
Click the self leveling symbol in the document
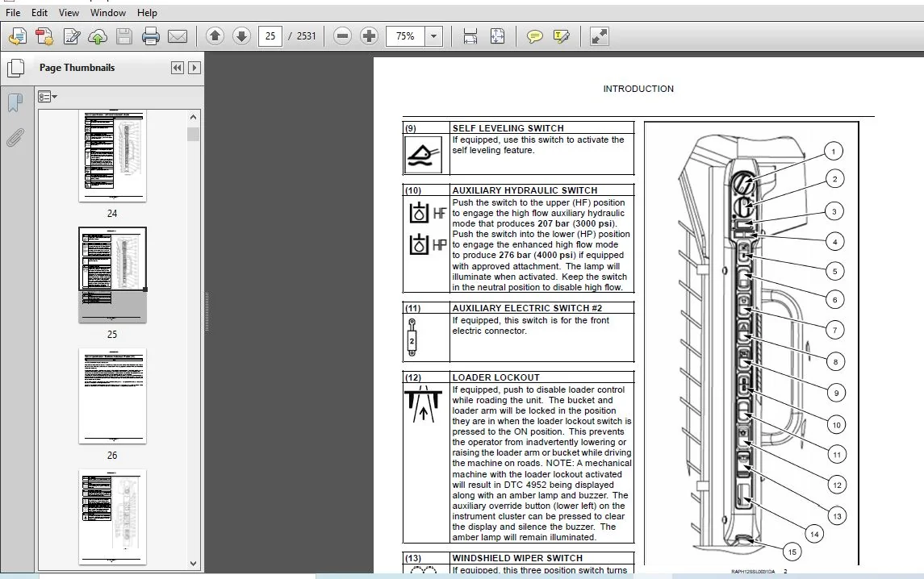[423, 156]
